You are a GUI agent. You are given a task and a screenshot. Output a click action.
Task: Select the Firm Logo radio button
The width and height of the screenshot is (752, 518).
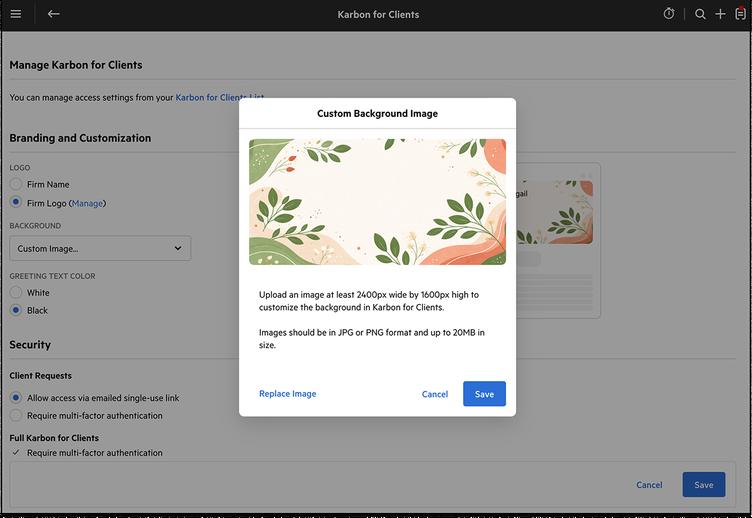(x=16, y=203)
